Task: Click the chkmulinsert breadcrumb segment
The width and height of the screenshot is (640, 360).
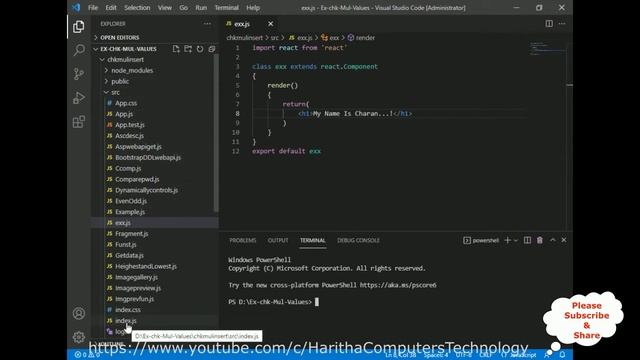Action: pos(244,38)
